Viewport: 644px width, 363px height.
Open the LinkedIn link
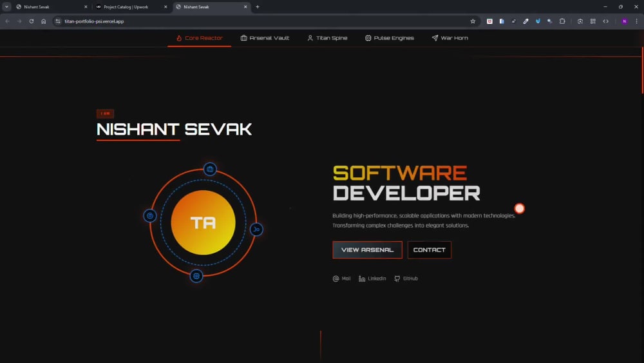click(x=372, y=279)
